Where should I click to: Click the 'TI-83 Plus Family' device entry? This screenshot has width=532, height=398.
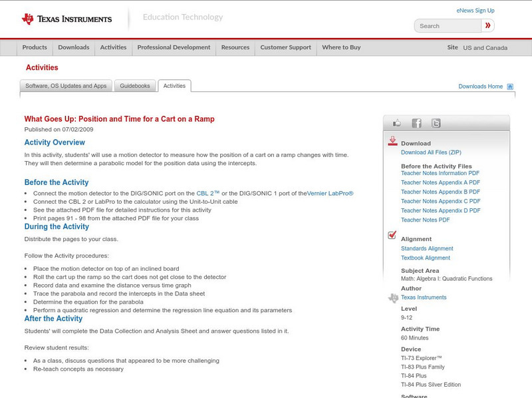click(423, 367)
